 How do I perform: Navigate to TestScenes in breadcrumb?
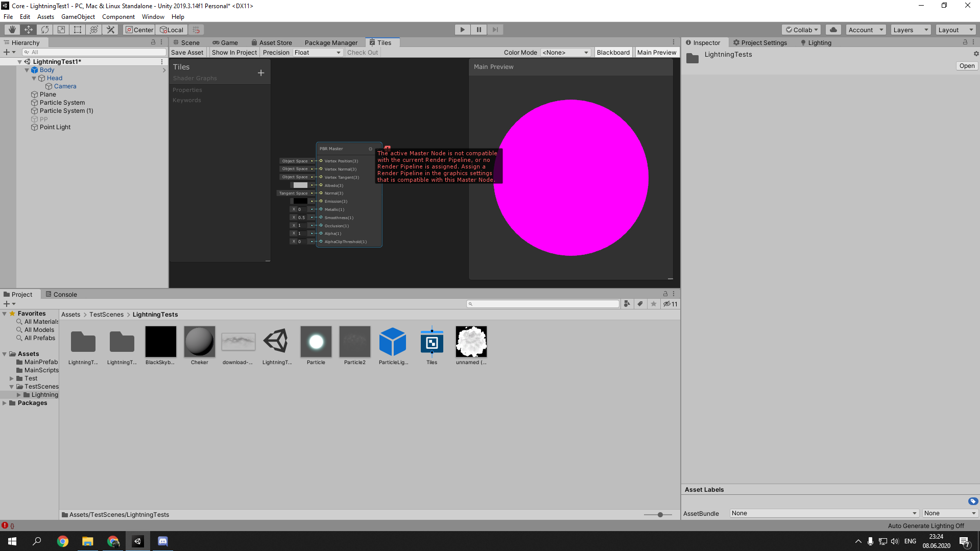tap(106, 315)
